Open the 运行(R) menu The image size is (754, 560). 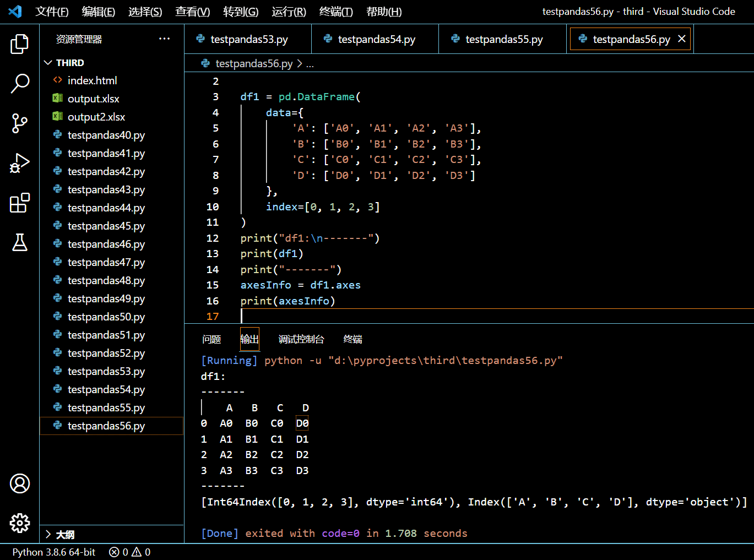click(x=289, y=12)
